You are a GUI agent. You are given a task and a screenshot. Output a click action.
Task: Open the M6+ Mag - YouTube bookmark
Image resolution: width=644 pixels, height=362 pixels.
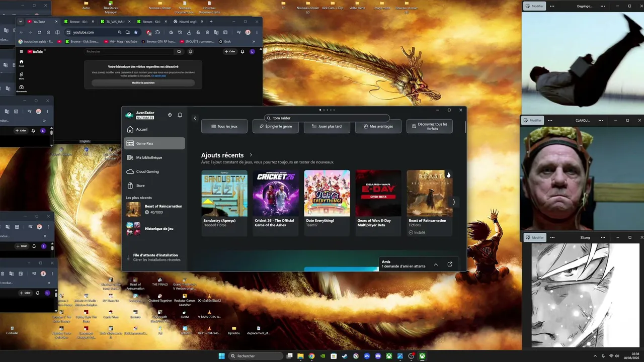[121, 41]
